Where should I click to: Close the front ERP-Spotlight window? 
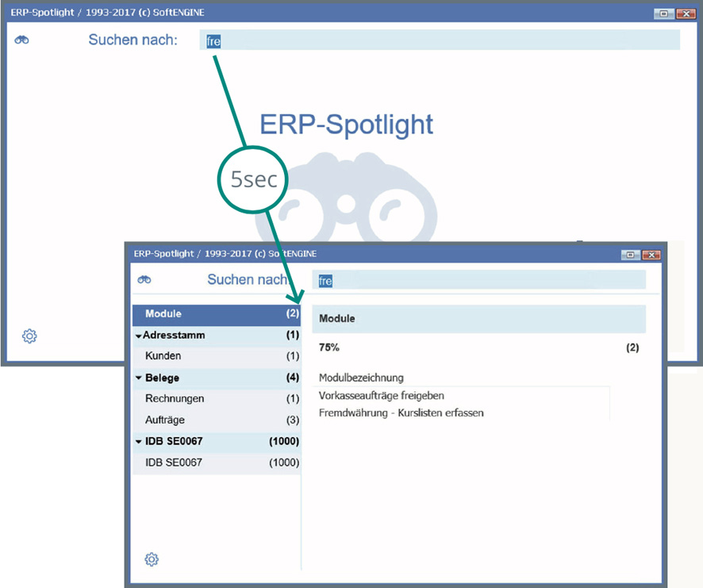tap(651, 255)
